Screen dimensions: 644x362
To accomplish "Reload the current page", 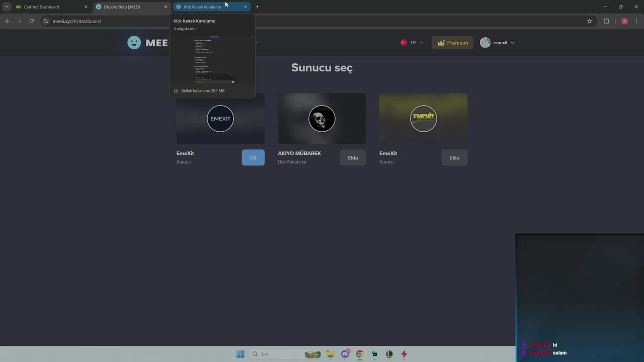I will pyautogui.click(x=31, y=21).
